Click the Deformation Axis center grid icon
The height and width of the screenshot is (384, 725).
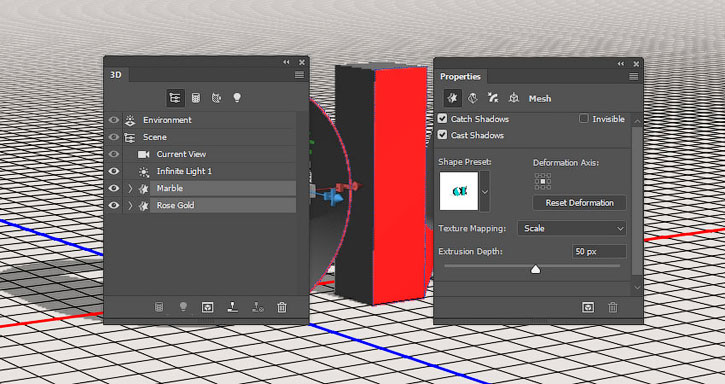[x=543, y=181]
